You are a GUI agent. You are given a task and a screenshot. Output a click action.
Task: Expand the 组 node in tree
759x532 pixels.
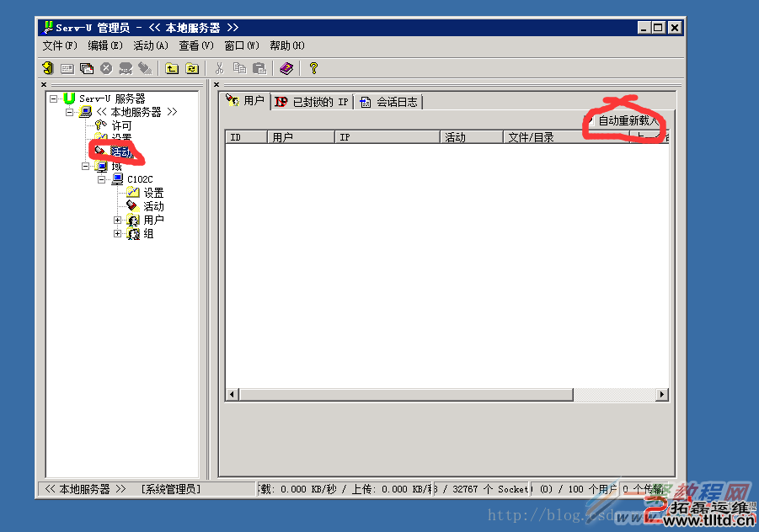click(118, 234)
